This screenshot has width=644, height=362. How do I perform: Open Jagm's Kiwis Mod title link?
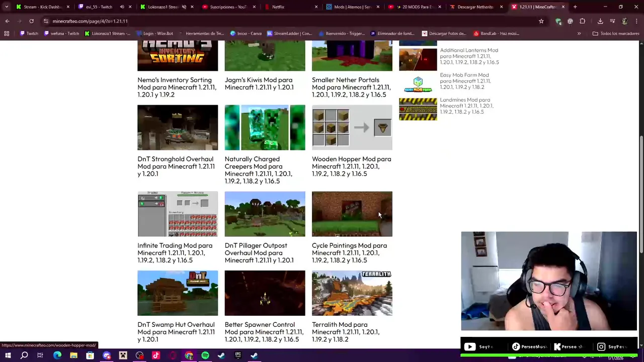(x=259, y=83)
